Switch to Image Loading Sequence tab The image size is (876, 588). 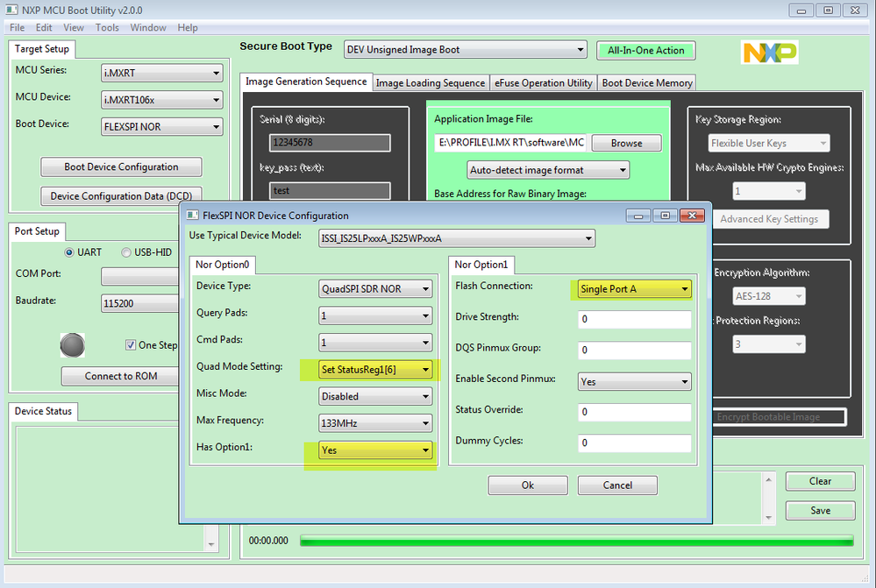[431, 82]
